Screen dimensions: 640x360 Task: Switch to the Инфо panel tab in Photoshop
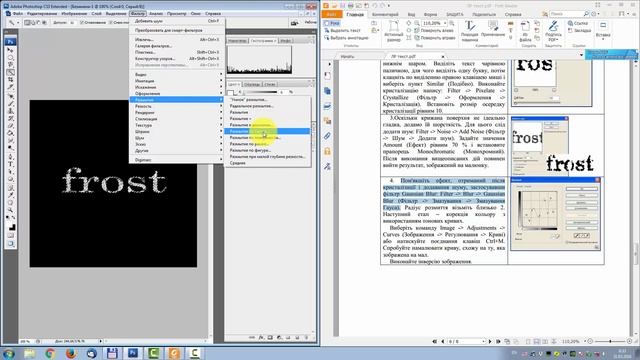(x=286, y=41)
